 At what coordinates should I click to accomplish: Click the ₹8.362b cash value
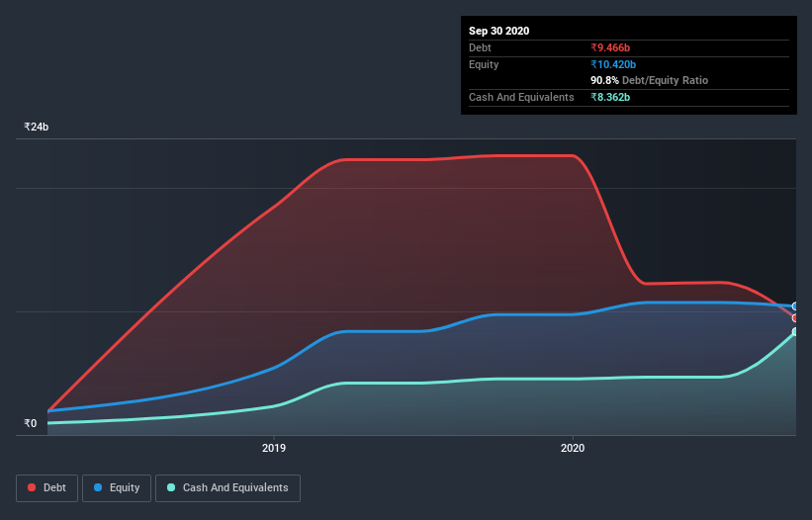click(x=610, y=97)
